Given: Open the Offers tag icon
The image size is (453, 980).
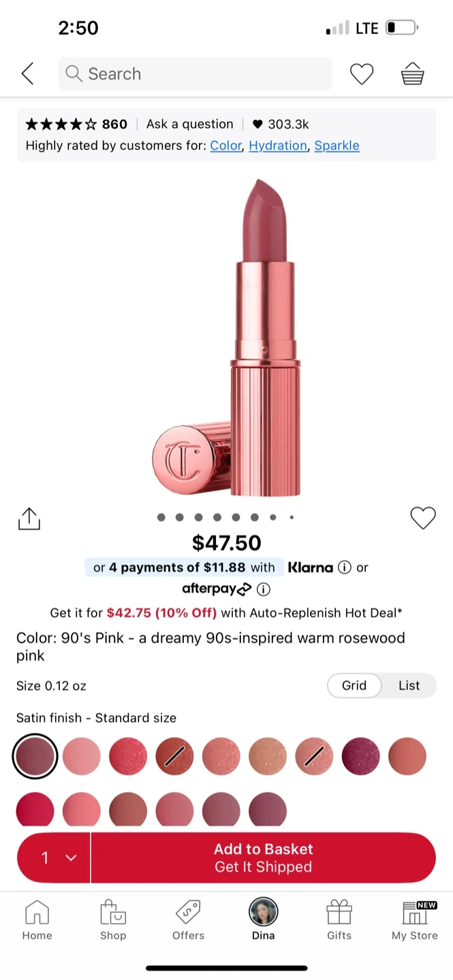Looking at the screenshot, I should click(188, 920).
